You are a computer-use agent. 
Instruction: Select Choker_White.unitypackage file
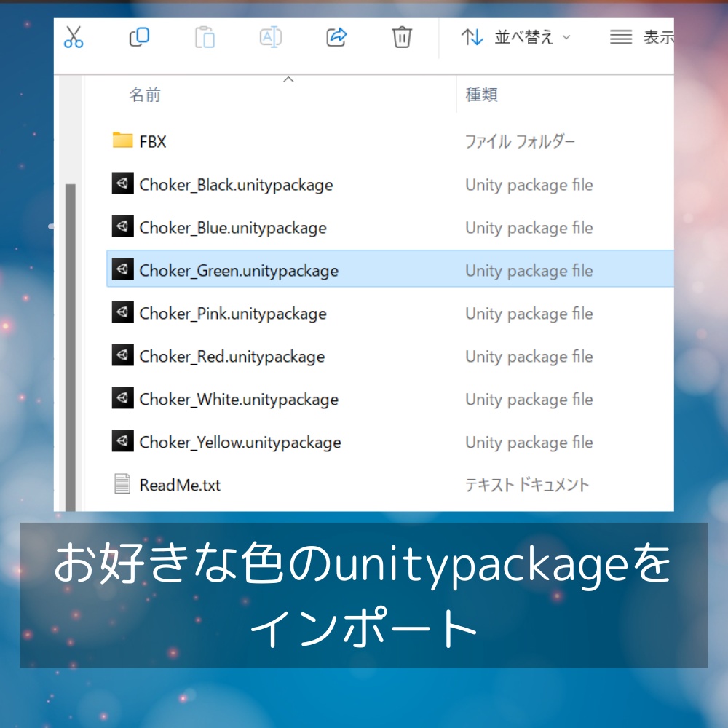[239, 400]
